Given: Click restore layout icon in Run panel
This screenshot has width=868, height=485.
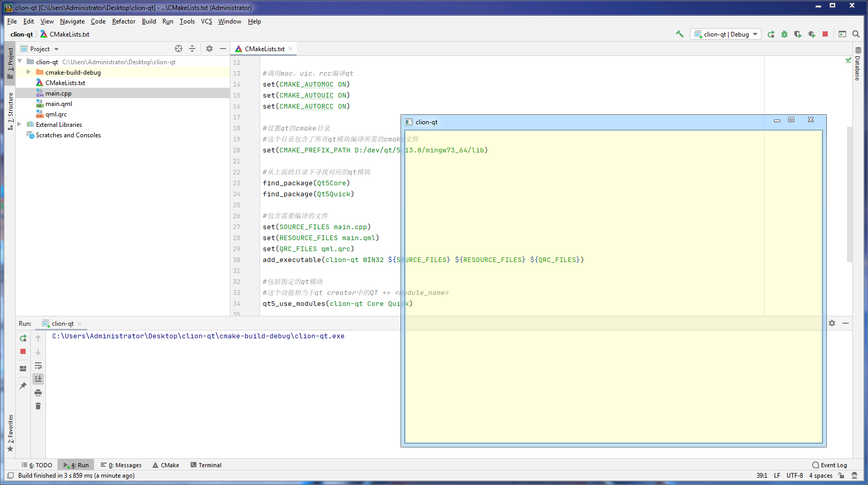Looking at the screenshot, I should click(x=23, y=369).
